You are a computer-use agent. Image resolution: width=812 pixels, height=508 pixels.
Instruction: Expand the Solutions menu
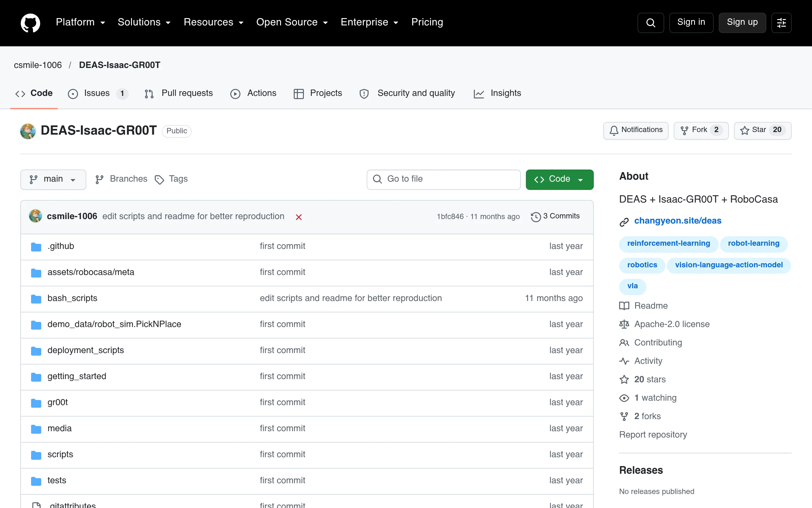click(x=144, y=22)
